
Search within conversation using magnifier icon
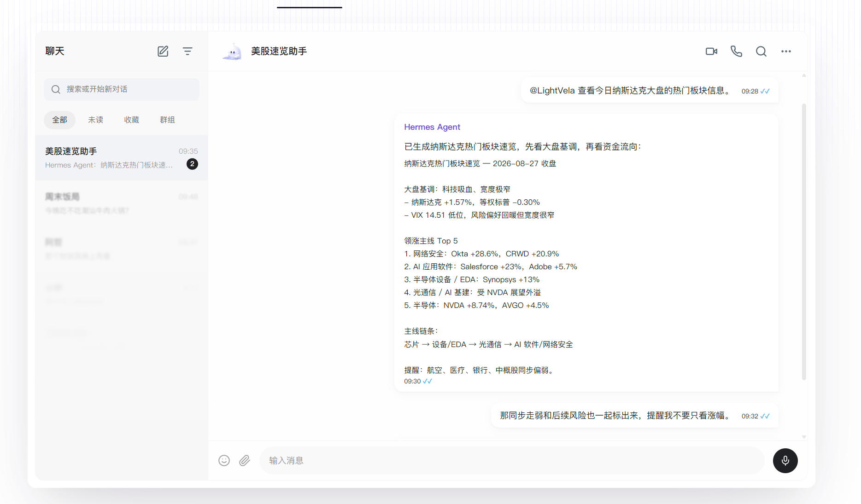tap(761, 51)
